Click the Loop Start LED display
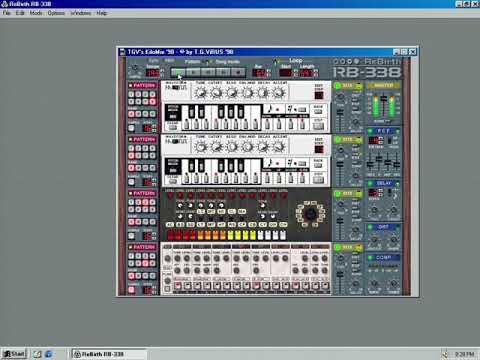480x360 pixels. coord(286,73)
